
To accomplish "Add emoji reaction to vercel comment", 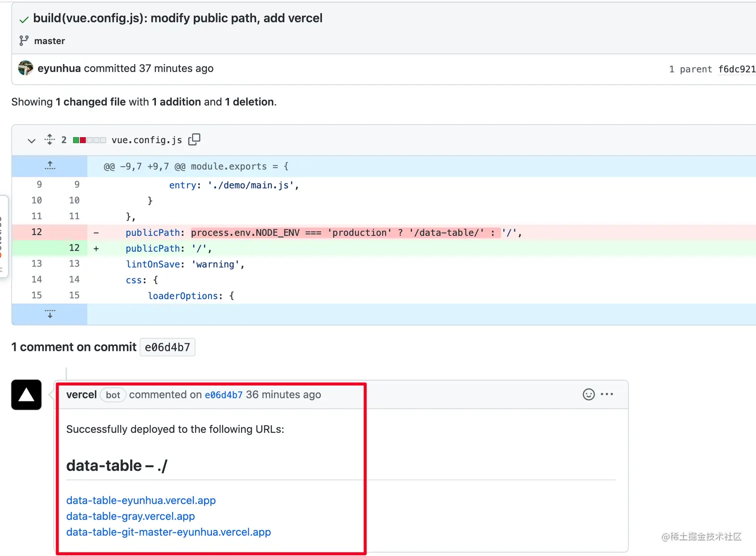I will coord(589,394).
